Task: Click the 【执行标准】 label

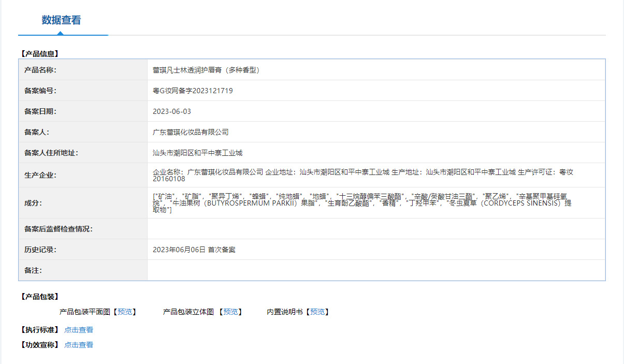Action: point(39,330)
